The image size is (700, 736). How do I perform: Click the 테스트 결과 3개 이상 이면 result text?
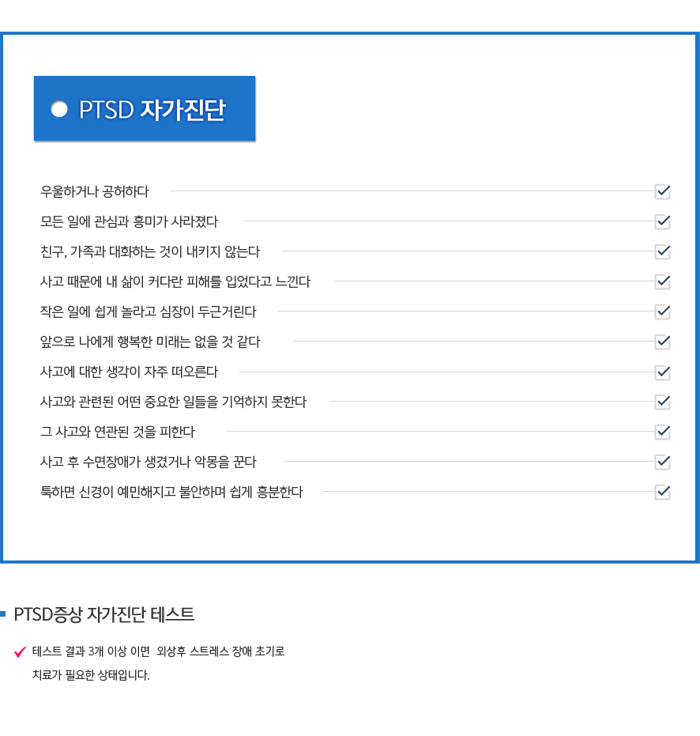pos(91,651)
